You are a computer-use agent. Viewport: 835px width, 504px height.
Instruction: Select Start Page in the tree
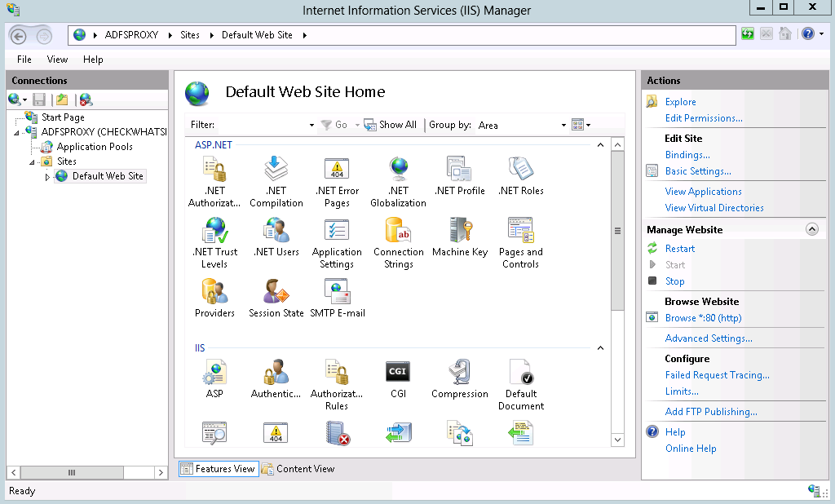click(63, 117)
